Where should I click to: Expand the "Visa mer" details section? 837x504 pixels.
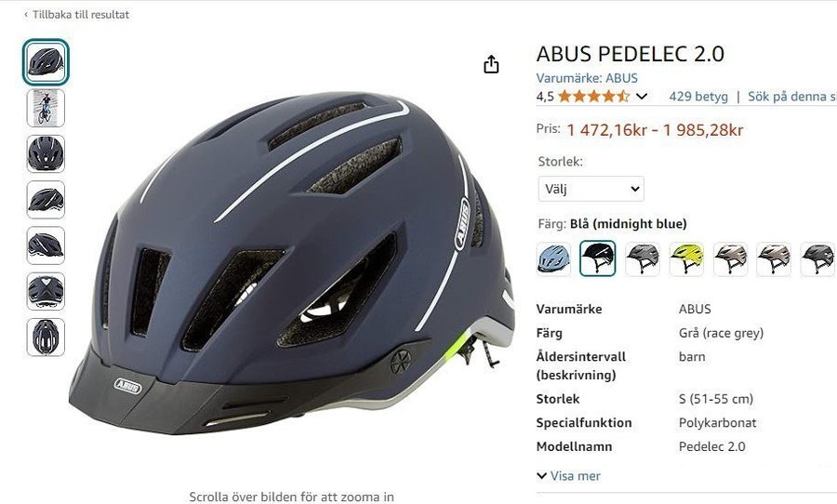pyautogui.click(x=568, y=476)
